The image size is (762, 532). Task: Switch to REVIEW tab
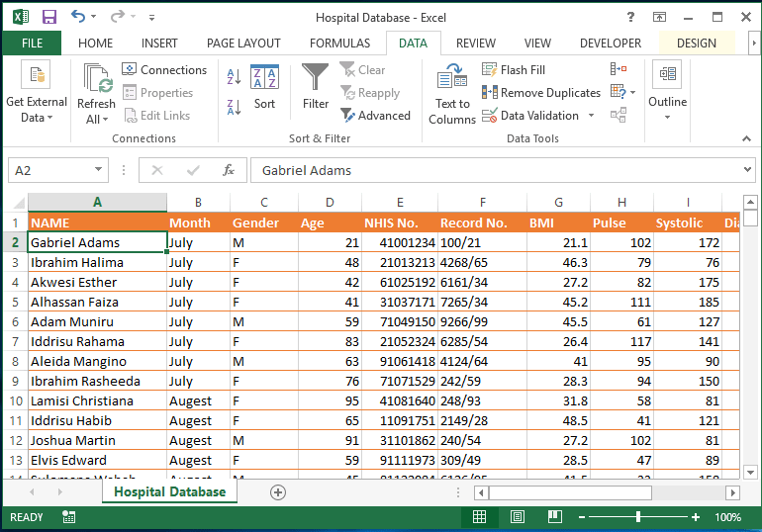[476, 44]
